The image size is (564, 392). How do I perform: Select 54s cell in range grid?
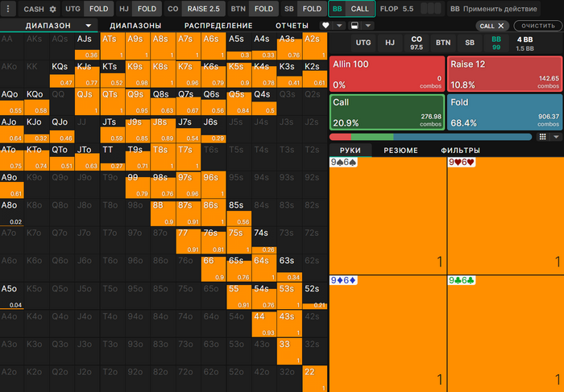click(x=264, y=295)
